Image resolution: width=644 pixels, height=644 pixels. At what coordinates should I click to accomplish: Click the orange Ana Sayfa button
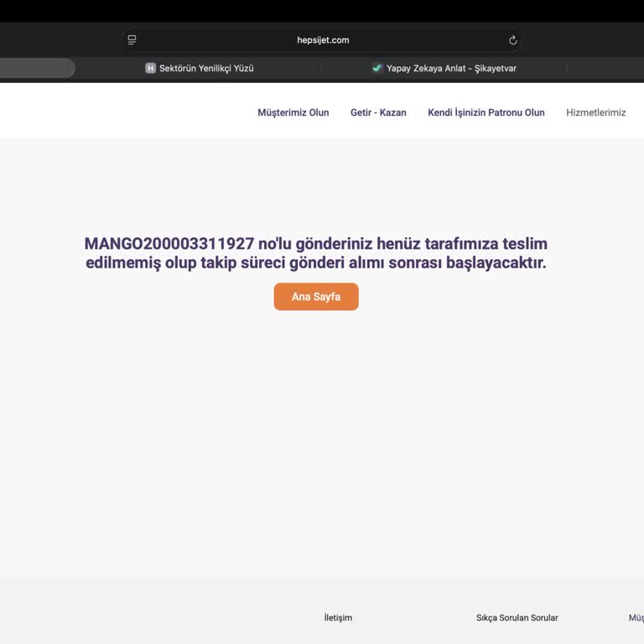click(x=316, y=297)
